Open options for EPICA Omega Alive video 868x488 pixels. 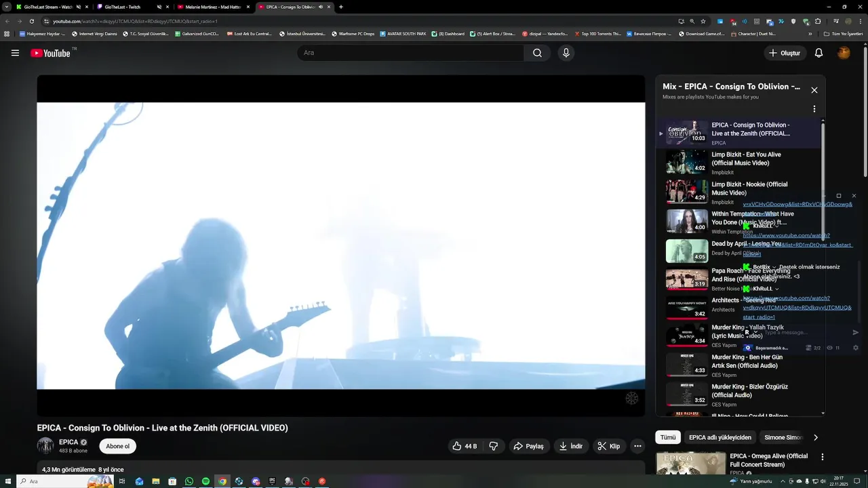click(823, 457)
